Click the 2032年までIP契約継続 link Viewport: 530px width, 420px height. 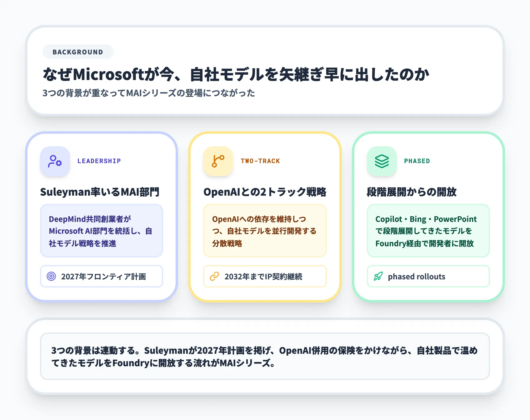tap(265, 276)
